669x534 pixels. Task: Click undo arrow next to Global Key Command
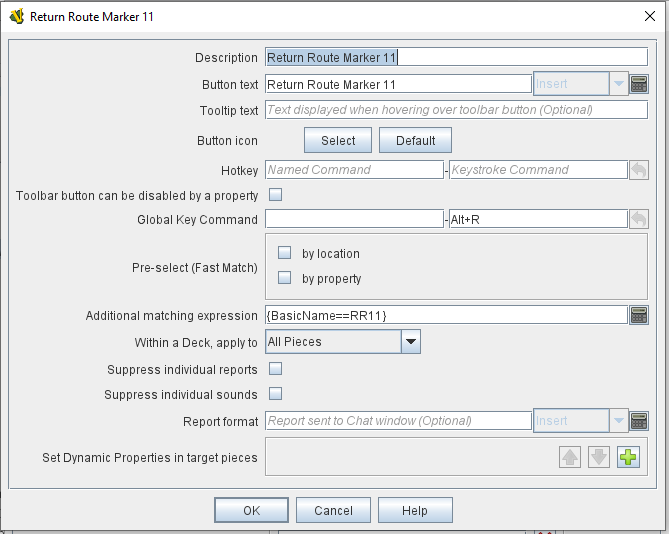[x=639, y=219]
